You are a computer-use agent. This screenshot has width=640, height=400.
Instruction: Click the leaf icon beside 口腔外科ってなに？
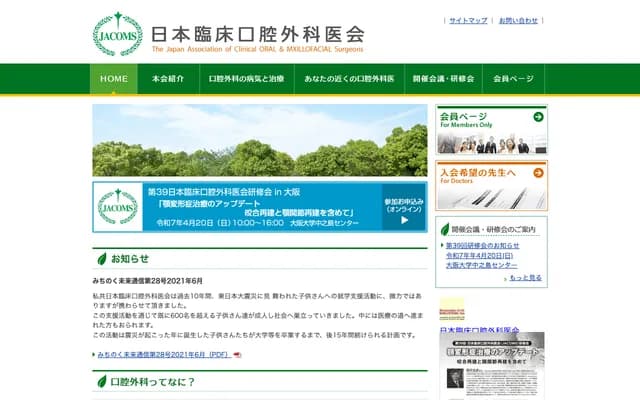click(x=101, y=381)
